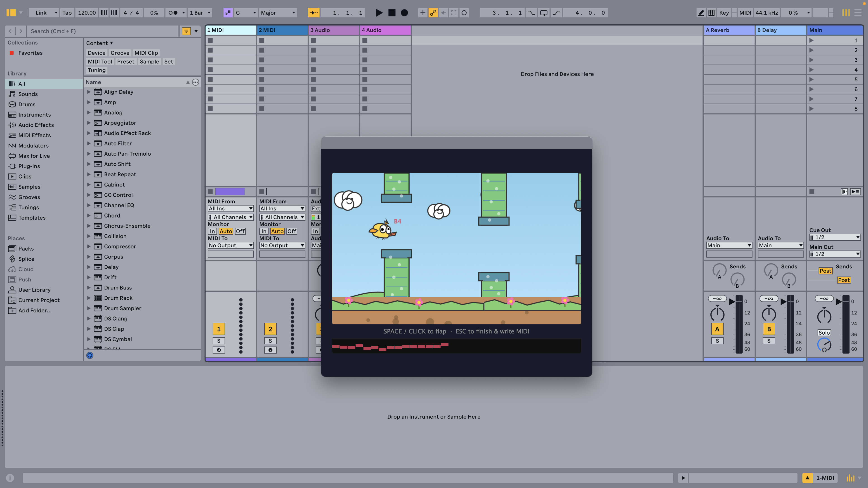Arm the Arrangement Record button

tap(404, 13)
